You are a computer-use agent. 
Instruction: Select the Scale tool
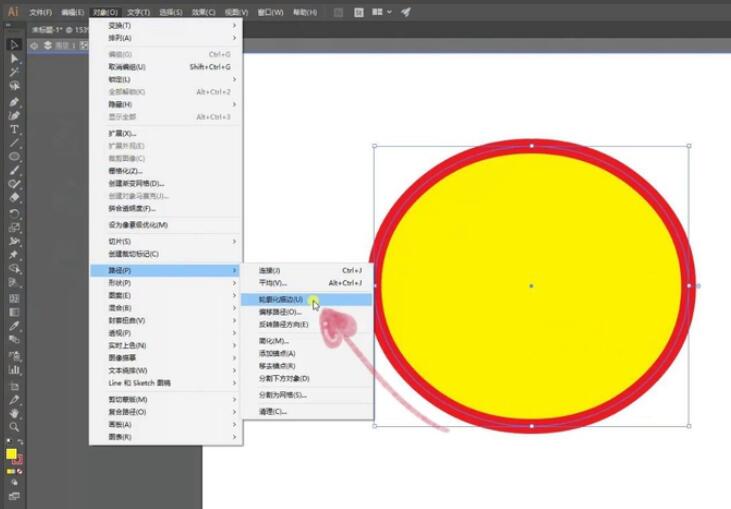(x=14, y=227)
